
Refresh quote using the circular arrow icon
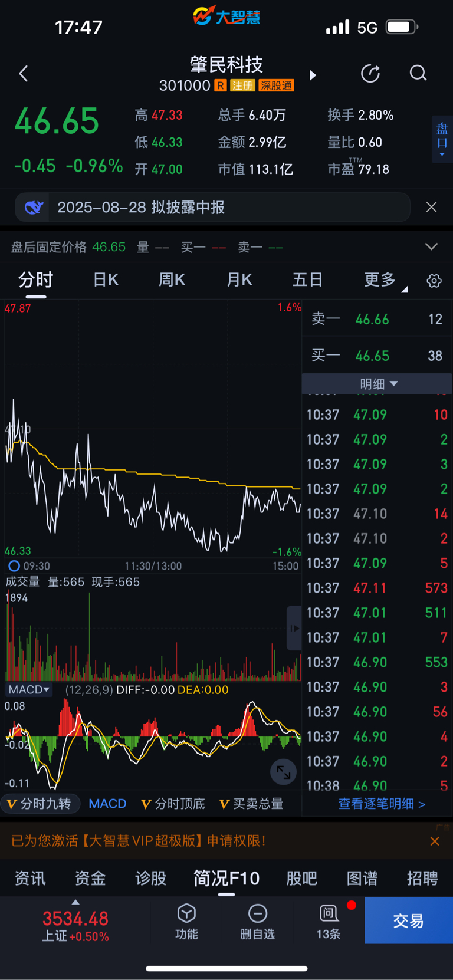coord(370,73)
